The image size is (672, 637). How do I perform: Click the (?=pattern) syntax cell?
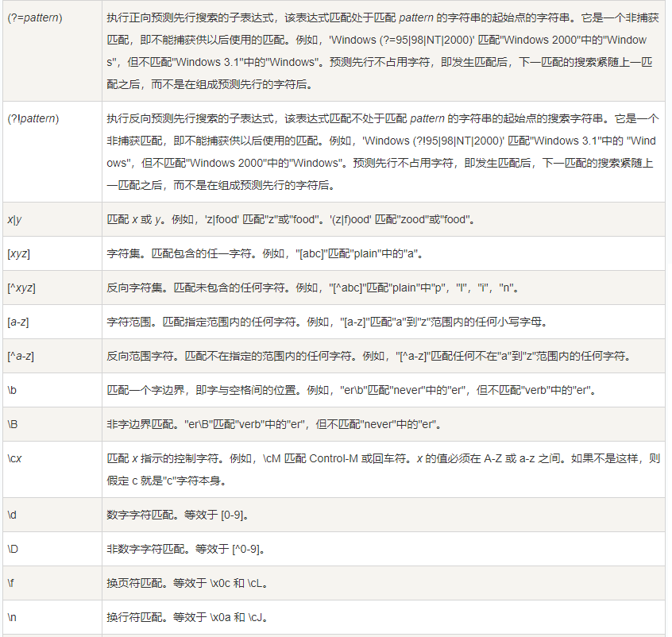[52, 51]
